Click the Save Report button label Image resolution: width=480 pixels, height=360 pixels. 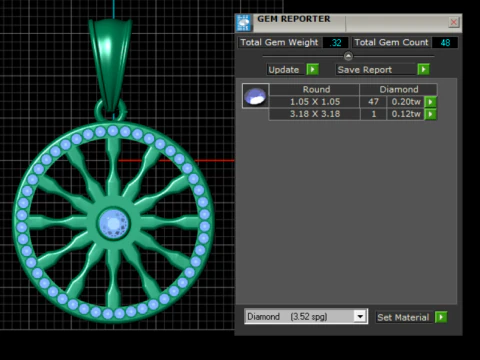click(365, 70)
